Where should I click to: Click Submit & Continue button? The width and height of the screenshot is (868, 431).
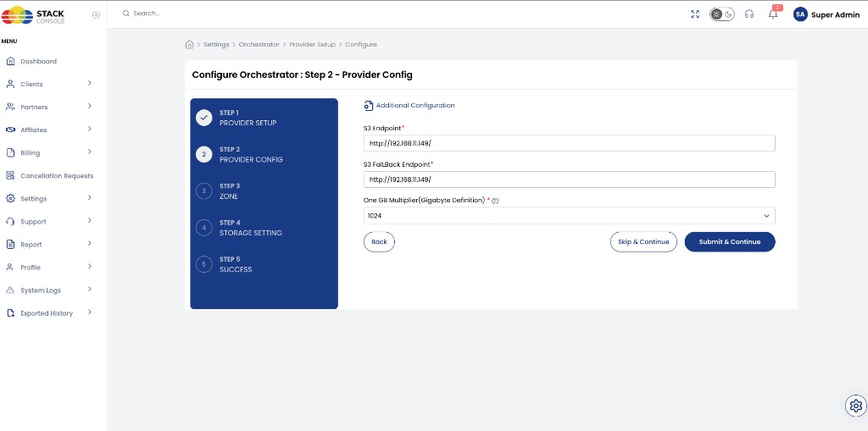tap(730, 242)
